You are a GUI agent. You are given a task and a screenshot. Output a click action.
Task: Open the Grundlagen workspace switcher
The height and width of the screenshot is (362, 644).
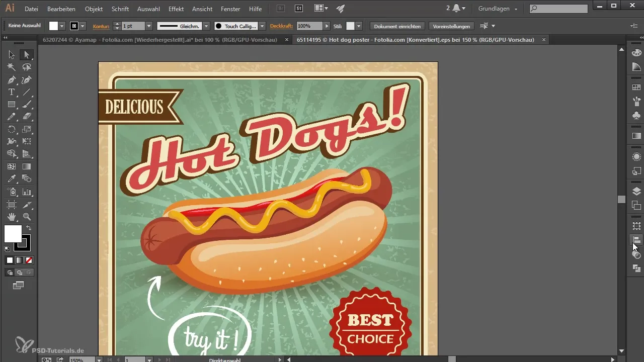tap(498, 9)
